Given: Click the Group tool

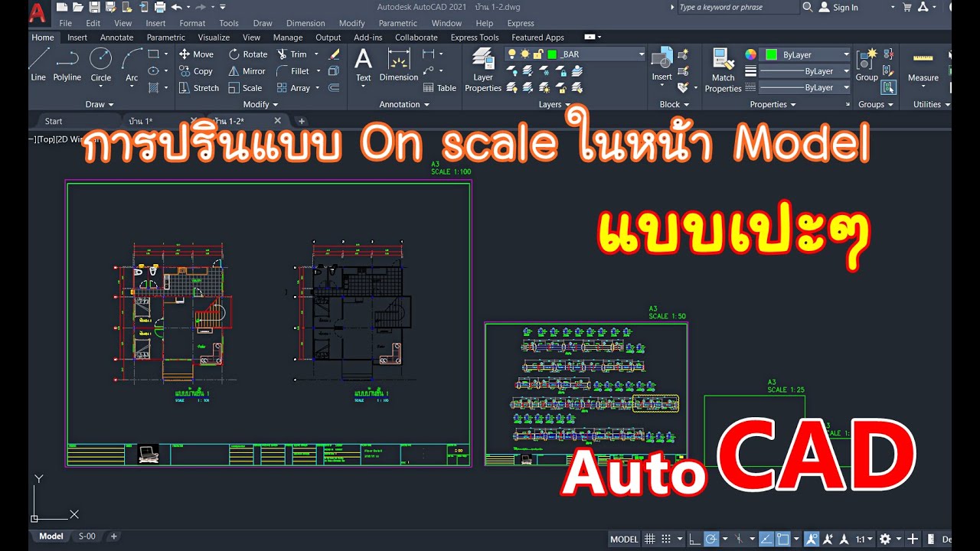Looking at the screenshot, I should [867, 64].
